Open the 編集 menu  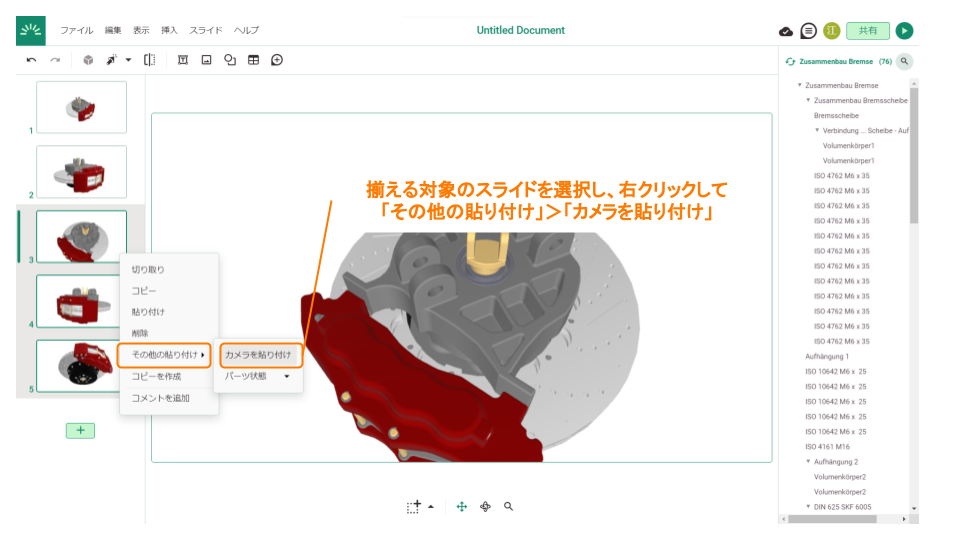pos(113,30)
